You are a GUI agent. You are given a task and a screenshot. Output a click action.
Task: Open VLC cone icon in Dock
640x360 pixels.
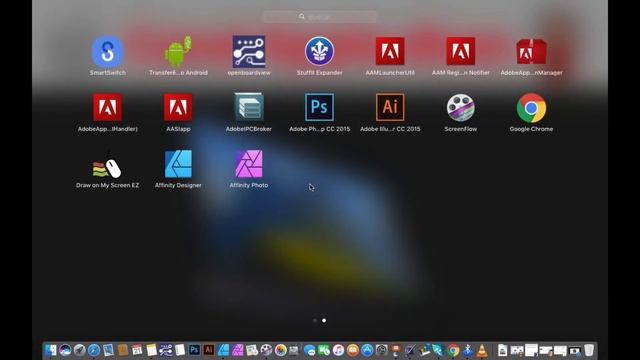click(x=482, y=350)
